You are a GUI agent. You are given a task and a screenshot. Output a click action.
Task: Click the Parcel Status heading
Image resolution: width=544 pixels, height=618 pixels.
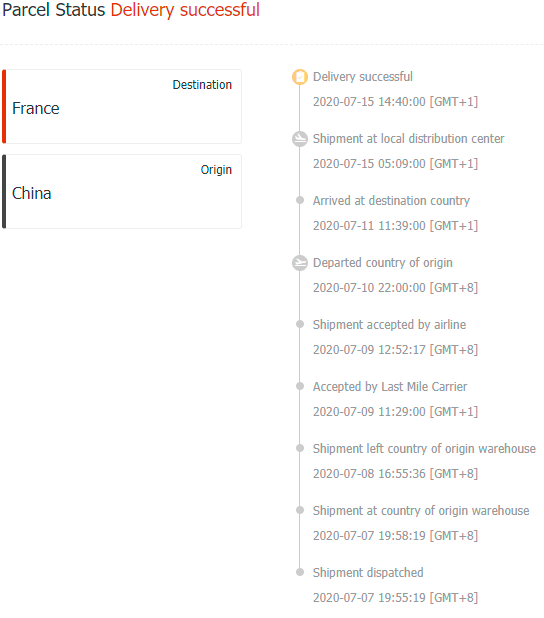click(x=54, y=10)
